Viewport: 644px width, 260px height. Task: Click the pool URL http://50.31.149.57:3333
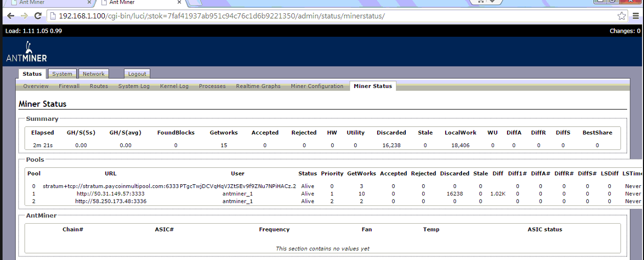coord(111,194)
